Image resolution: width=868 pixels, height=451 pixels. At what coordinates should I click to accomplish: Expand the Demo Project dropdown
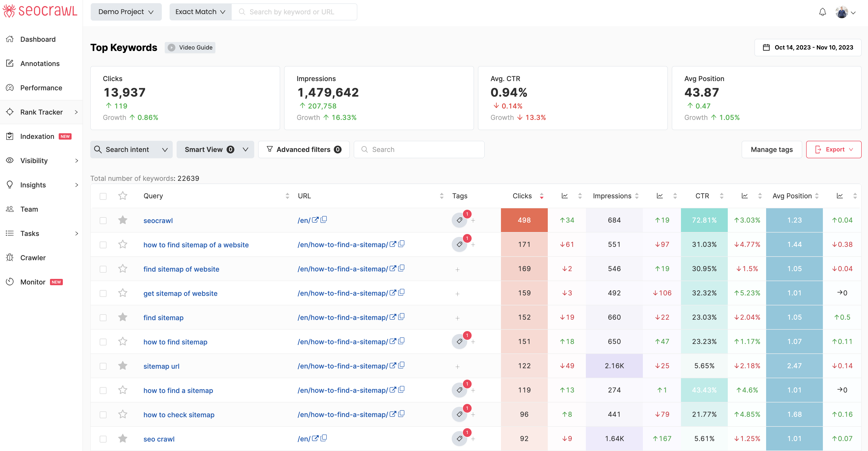click(125, 11)
